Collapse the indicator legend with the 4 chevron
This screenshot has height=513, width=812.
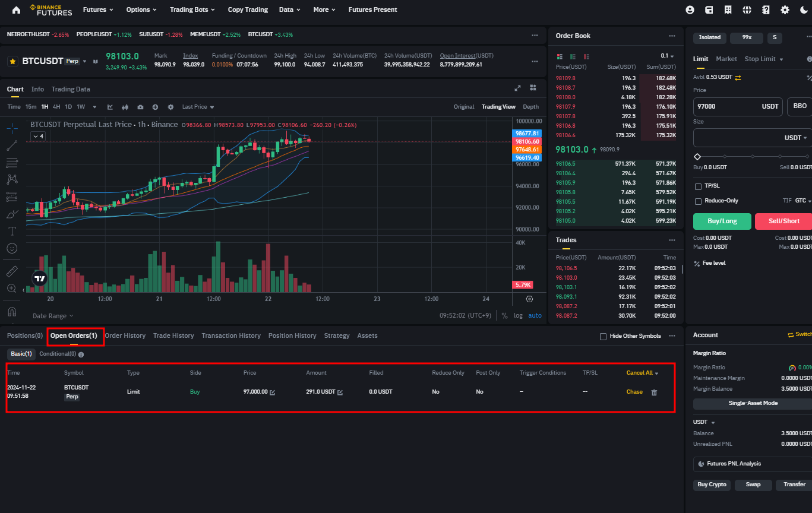[37, 136]
